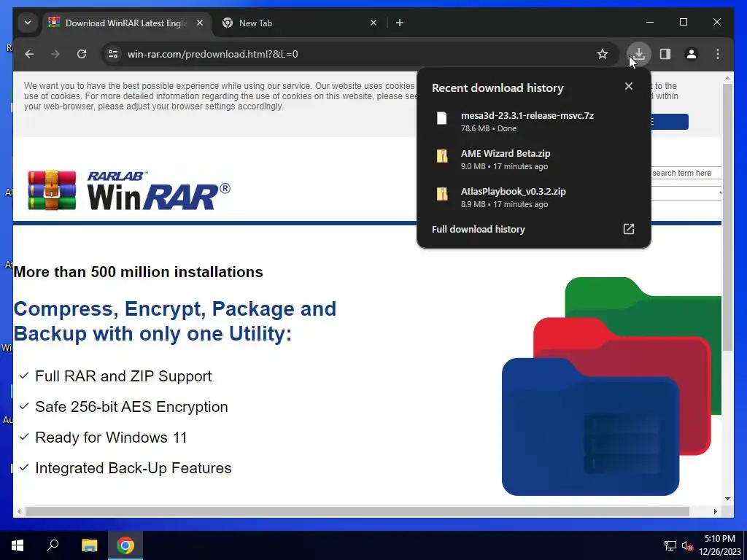Viewport: 747px width, 560px height.
Task: Switch to the Download WinRAR tab
Action: 127,23
